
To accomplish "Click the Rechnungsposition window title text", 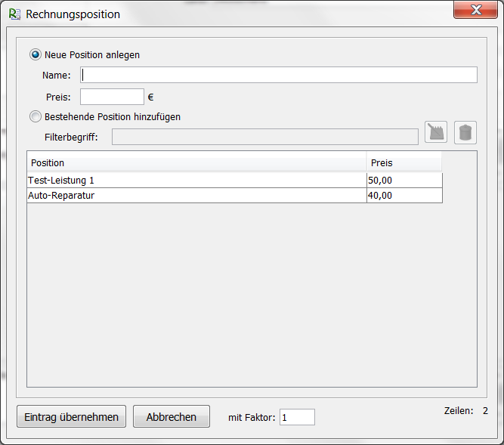I will tap(73, 14).
